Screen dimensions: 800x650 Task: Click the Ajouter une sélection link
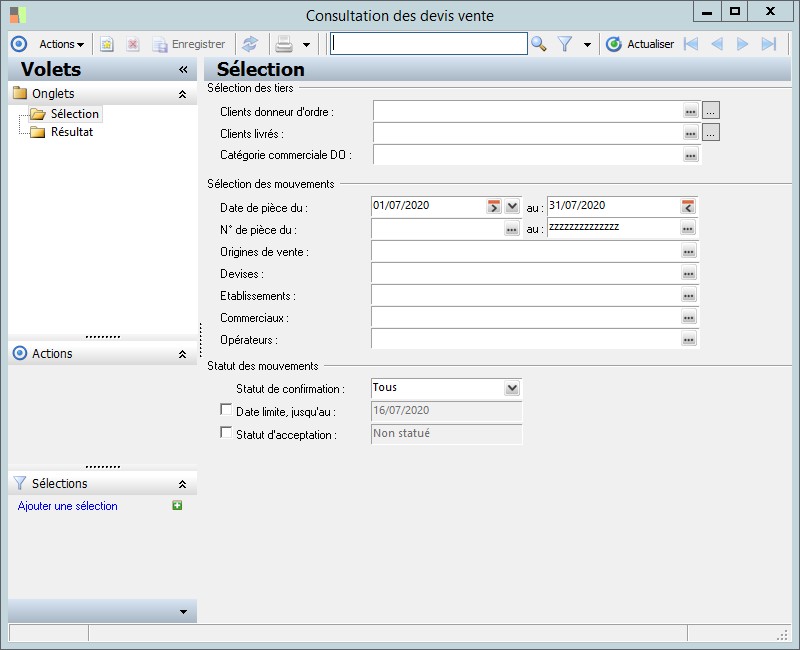(x=68, y=506)
